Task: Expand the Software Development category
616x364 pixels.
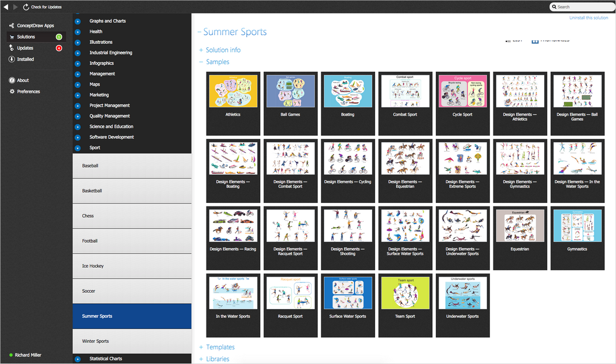Action: pos(78,138)
